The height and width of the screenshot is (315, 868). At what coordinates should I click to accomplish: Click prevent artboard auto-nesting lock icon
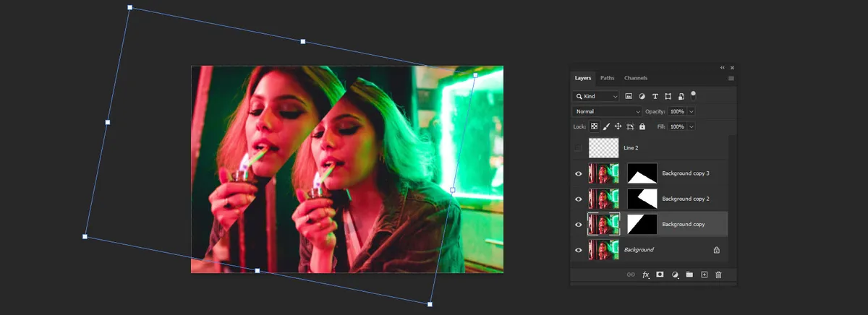[x=630, y=126]
